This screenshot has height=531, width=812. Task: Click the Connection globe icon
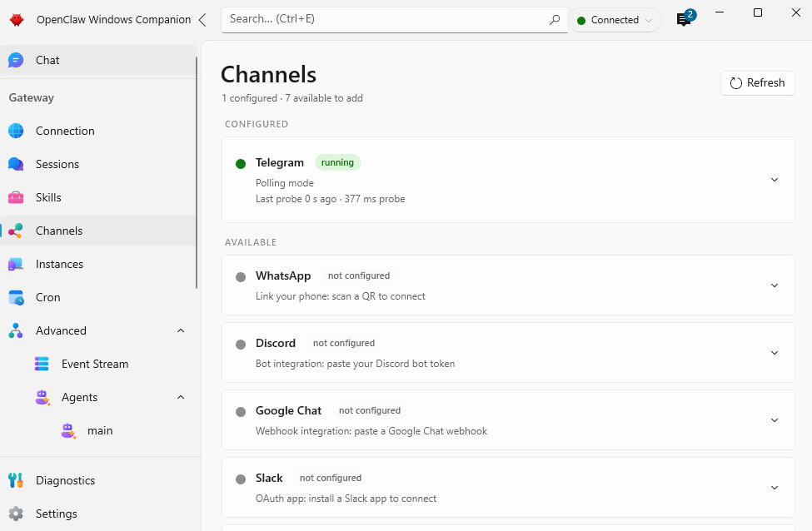pyautogui.click(x=16, y=131)
